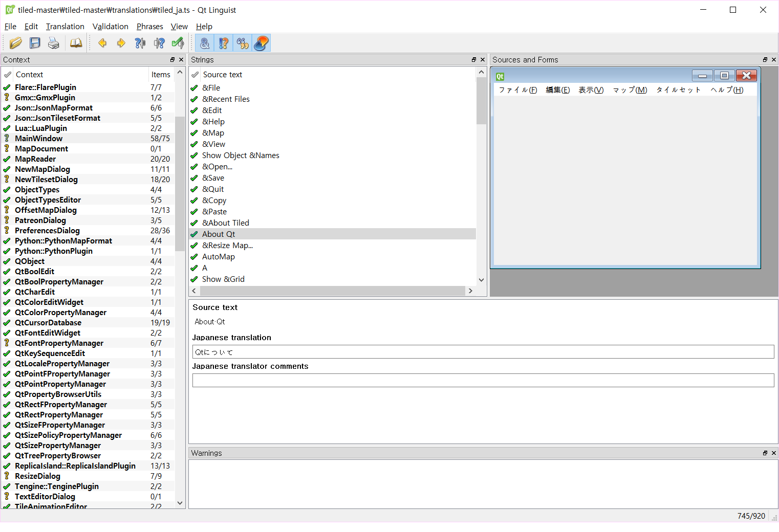Image resolution: width=779 pixels, height=532 pixels.
Task: Select the QtCursorDatabase context
Action: tap(88, 323)
